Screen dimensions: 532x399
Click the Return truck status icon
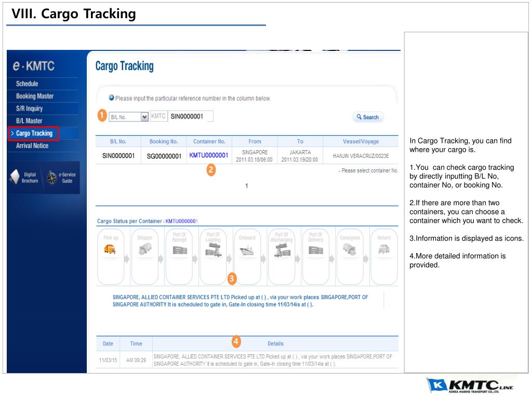pyautogui.click(x=384, y=249)
